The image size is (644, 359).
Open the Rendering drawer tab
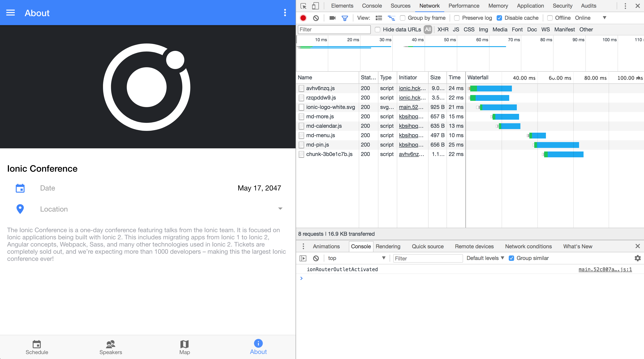tap(388, 247)
